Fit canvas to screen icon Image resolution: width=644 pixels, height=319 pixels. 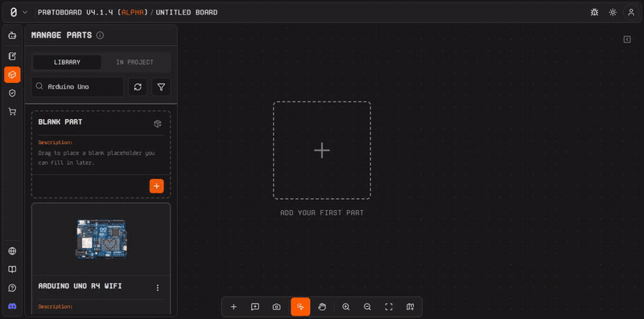click(x=389, y=307)
